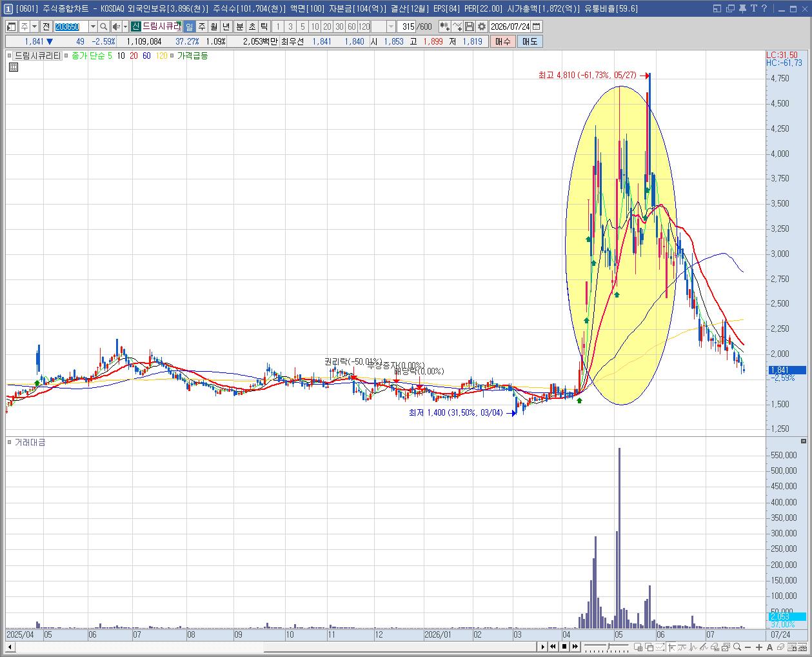The height and width of the screenshot is (657, 812).
Task: Click the zoom magnifier icon in bottom toolbar
Action: point(737,647)
